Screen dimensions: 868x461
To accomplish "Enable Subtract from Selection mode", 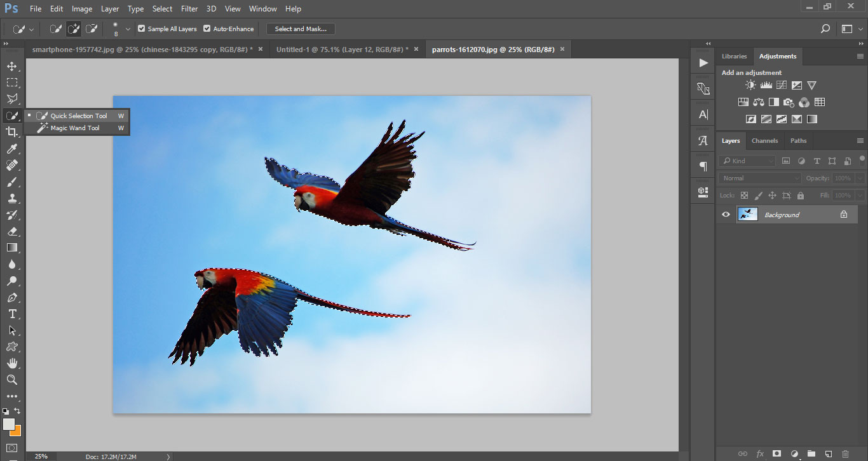I will click(x=92, y=29).
